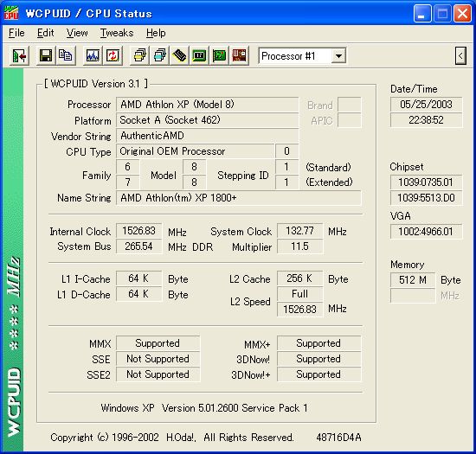
Task: Open the real-time clock graph icon
Action: pos(93,56)
